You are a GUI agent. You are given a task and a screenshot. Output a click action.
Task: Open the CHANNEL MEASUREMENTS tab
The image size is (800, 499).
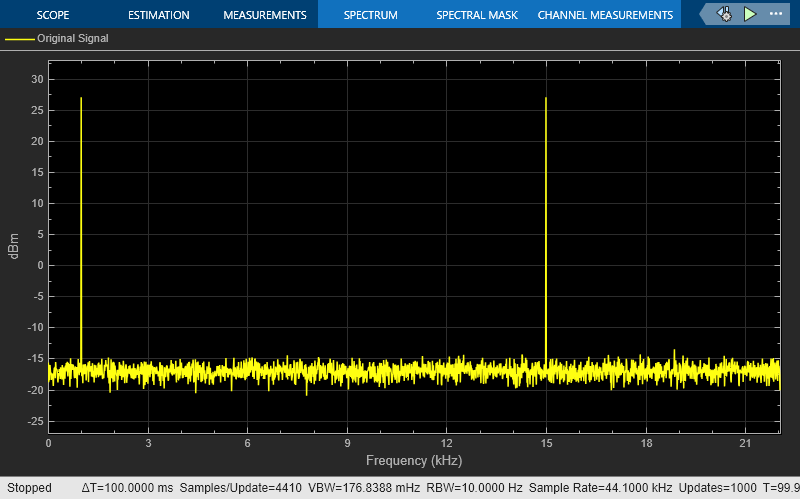click(x=605, y=15)
